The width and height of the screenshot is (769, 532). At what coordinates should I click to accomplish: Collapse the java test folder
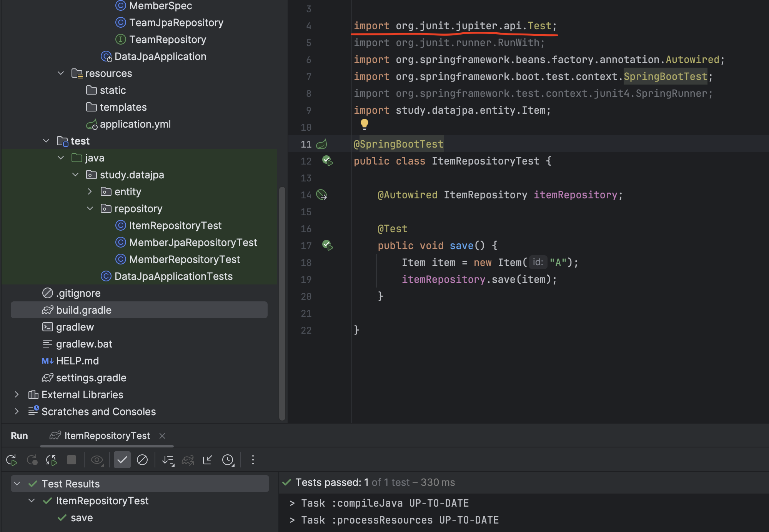(61, 158)
